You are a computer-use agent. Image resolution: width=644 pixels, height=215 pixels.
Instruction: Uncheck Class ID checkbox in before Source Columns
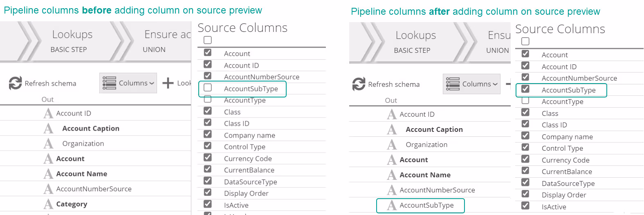click(x=208, y=122)
